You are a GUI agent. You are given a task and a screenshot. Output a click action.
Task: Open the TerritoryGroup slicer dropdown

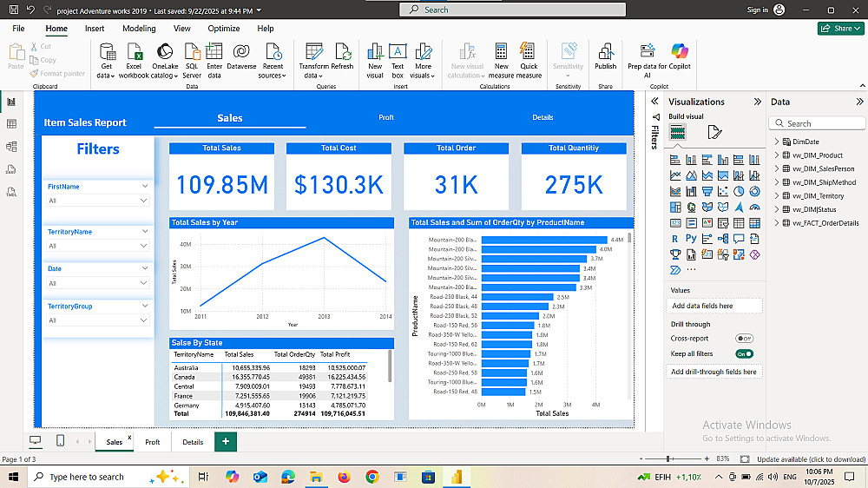tap(143, 320)
